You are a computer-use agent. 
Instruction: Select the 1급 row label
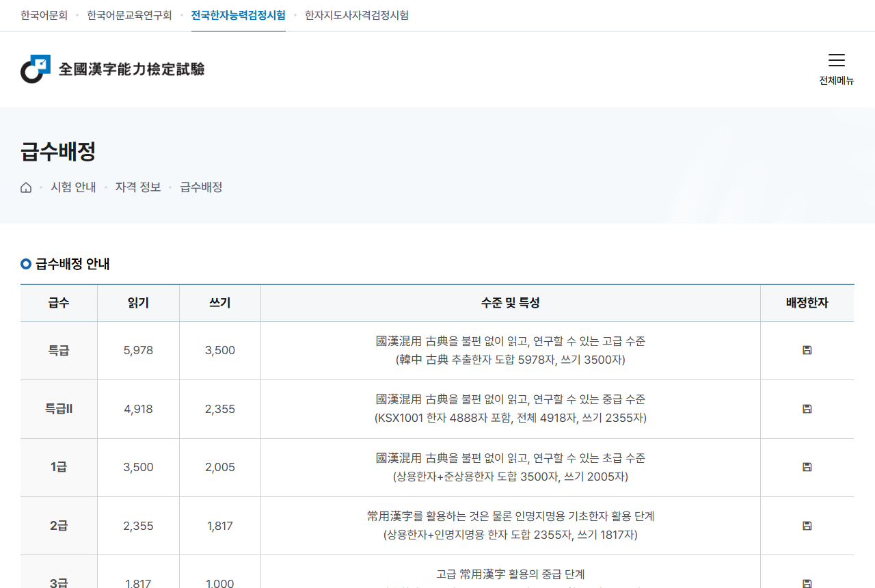click(59, 468)
